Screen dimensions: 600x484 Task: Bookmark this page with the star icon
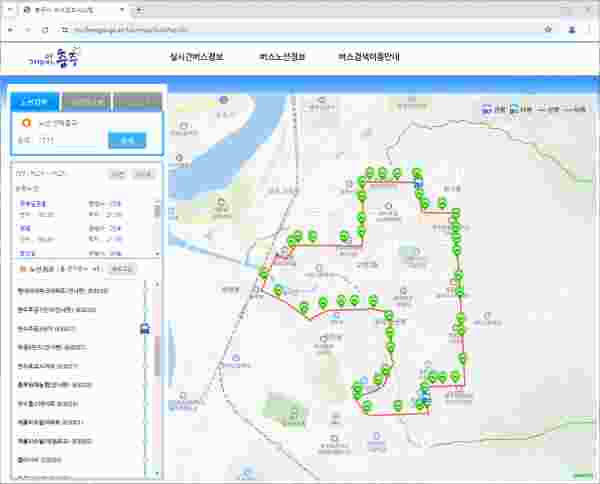(548, 30)
